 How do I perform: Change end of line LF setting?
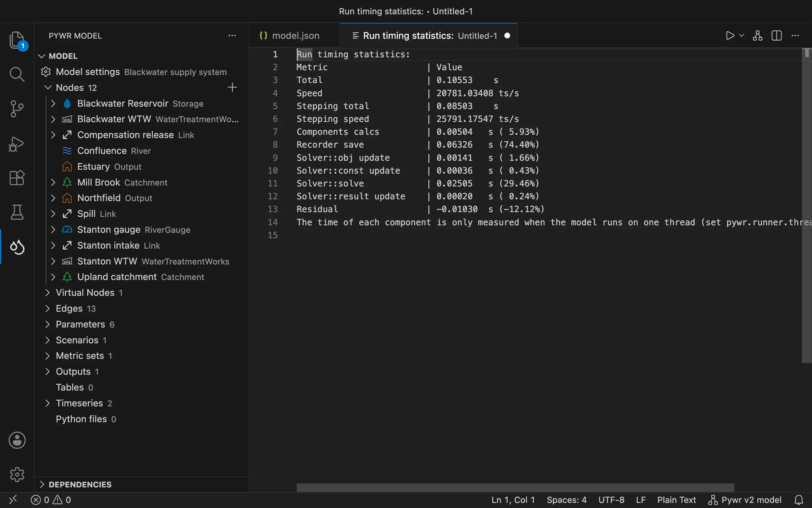(x=641, y=500)
